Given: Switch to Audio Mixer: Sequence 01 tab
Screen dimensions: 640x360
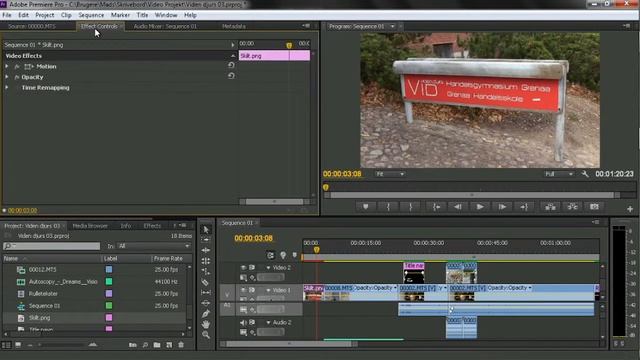Looking at the screenshot, I should (165, 26).
